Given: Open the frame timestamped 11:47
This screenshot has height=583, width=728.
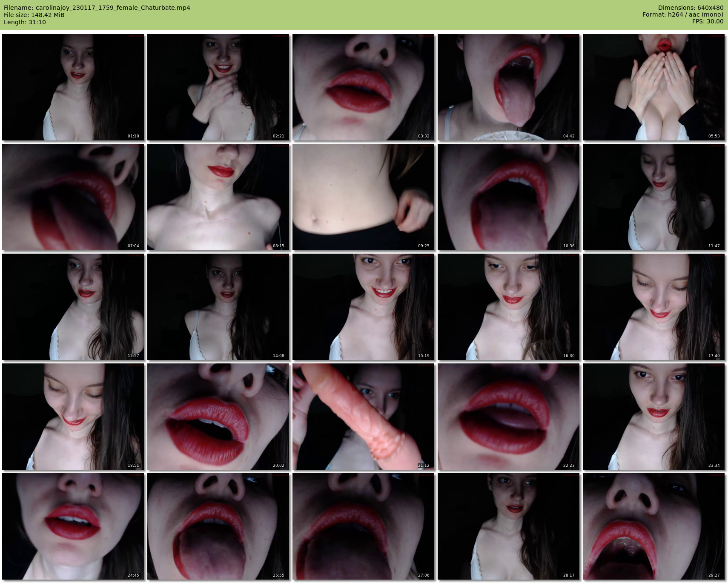Looking at the screenshot, I should pos(653,197).
